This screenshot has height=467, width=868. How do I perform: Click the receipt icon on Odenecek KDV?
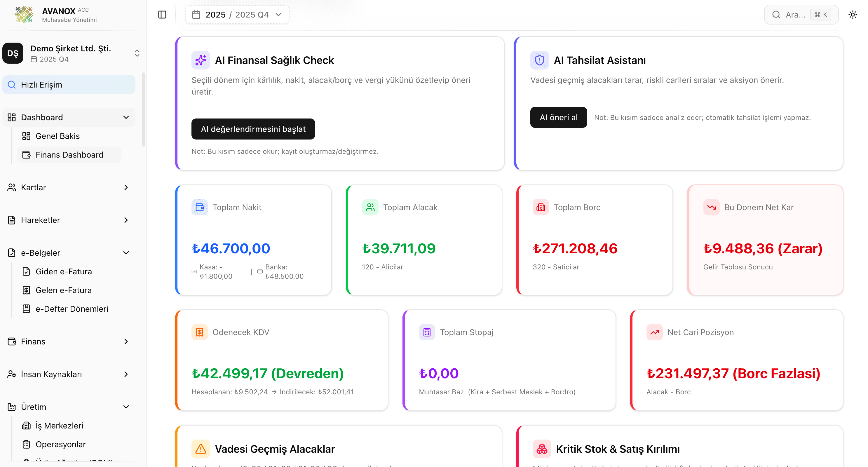[x=199, y=332]
